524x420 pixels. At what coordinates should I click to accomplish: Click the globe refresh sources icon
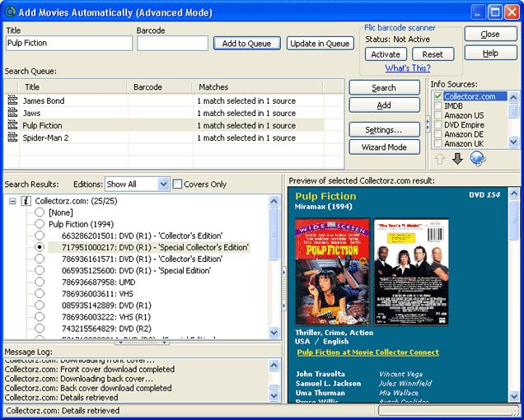click(477, 158)
